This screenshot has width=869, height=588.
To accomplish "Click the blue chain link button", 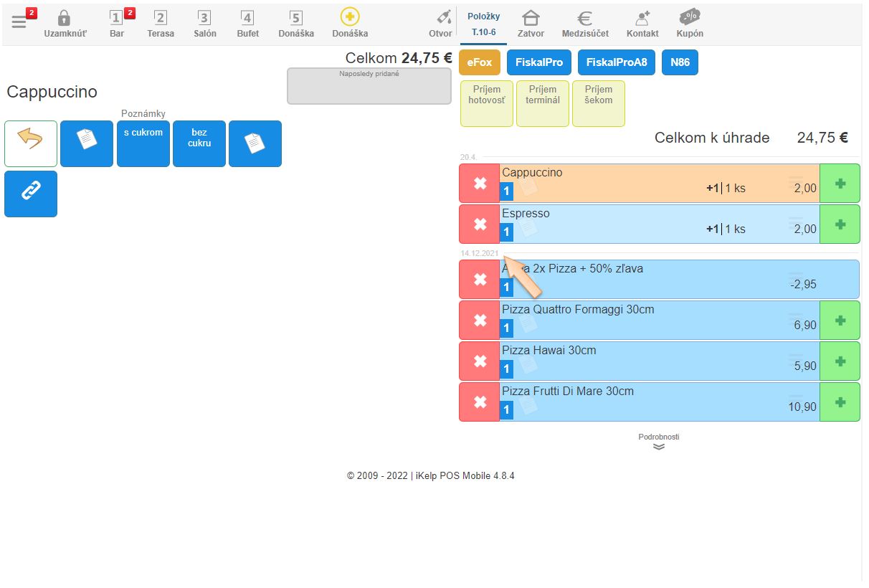I will click(x=31, y=194).
